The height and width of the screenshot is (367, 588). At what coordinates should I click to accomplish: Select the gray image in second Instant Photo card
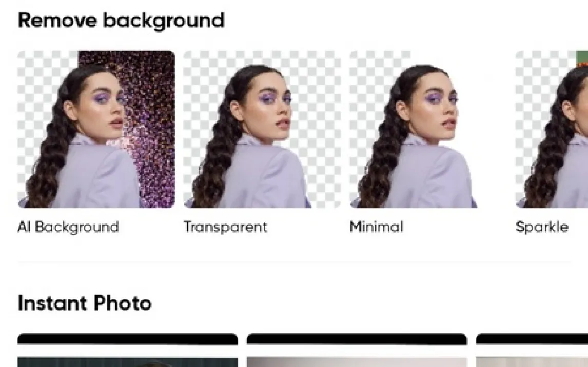click(x=357, y=362)
